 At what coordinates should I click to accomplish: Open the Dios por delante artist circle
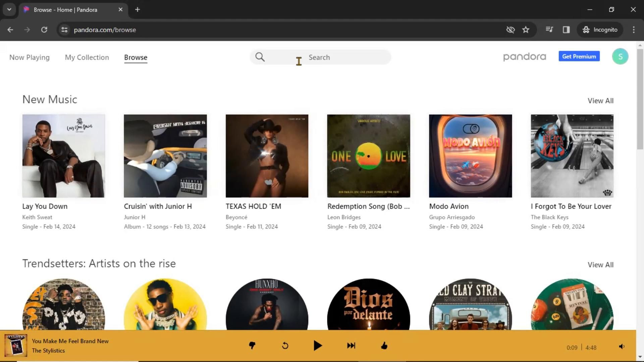click(369, 304)
